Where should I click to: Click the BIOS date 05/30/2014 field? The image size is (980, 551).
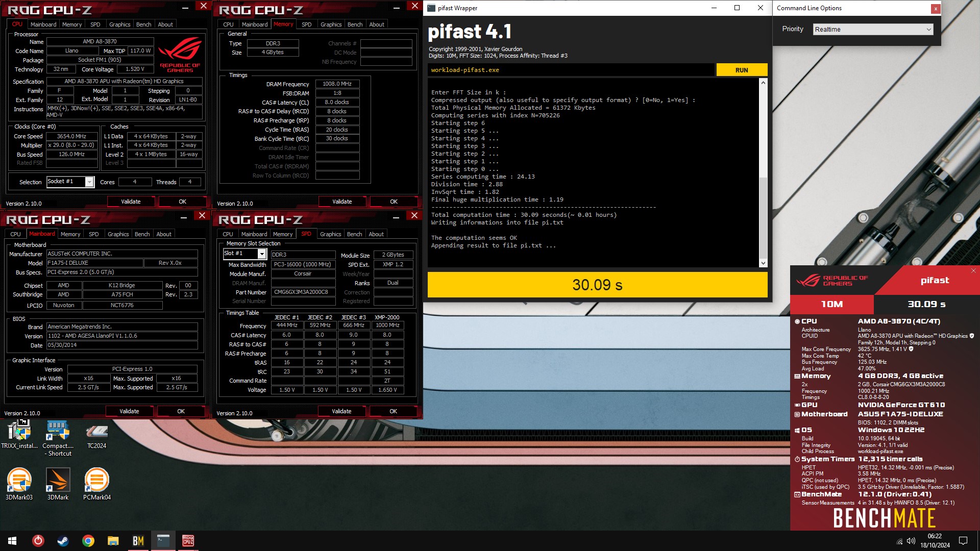pos(122,345)
